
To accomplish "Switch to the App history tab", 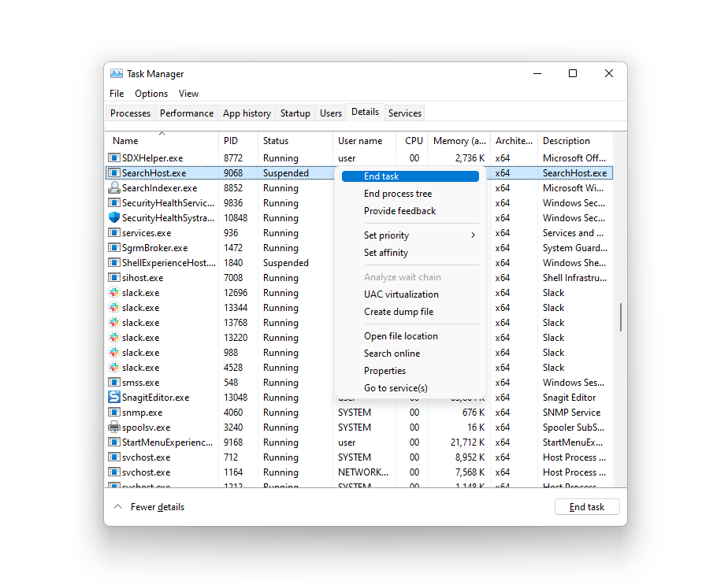I will click(x=247, y=113).
